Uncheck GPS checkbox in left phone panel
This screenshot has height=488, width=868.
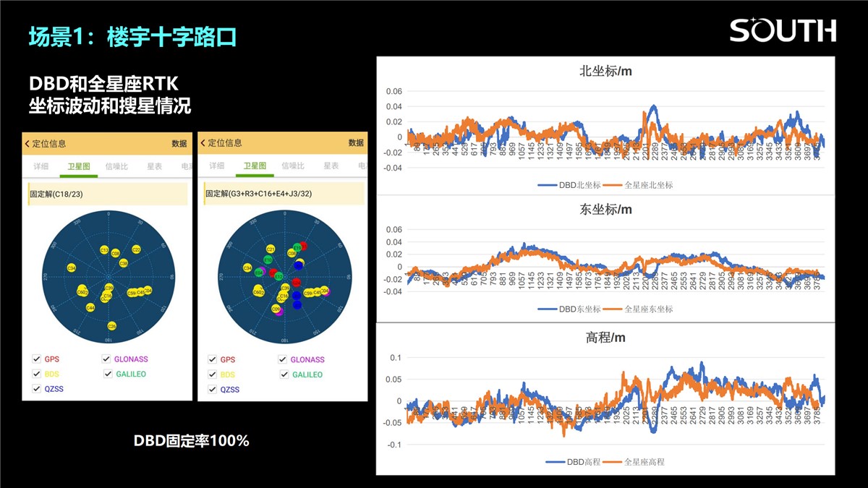tap(37, 359)
